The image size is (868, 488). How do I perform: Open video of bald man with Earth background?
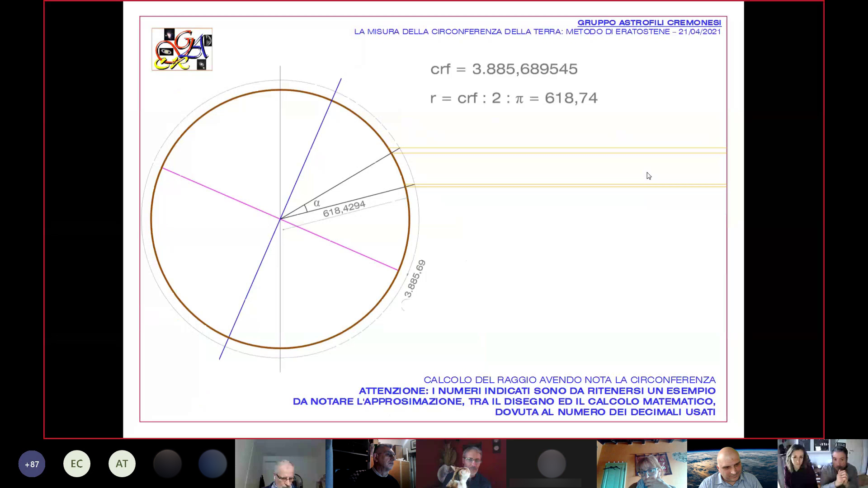click(732, 464)
